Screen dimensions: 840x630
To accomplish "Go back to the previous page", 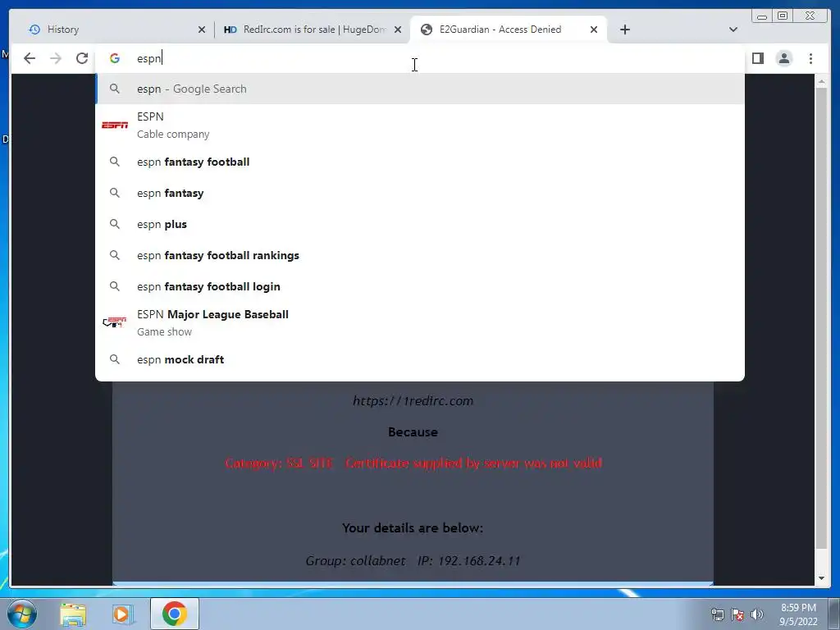I will pyautogui.click(x=30, y=58).
